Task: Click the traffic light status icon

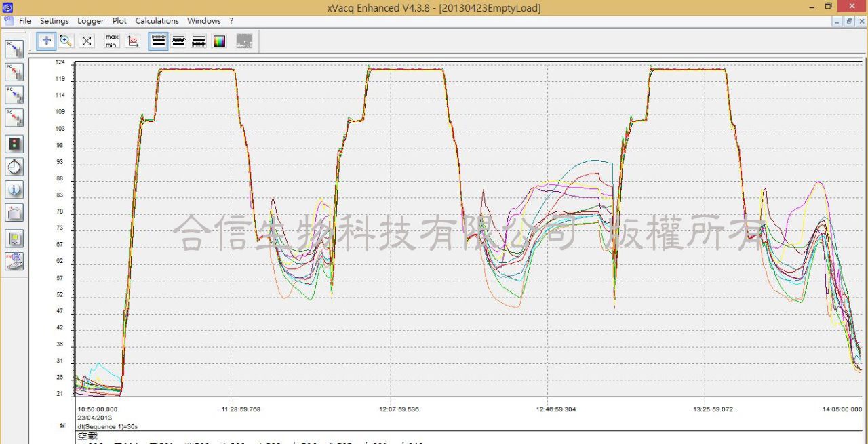Action: point(14,144)
